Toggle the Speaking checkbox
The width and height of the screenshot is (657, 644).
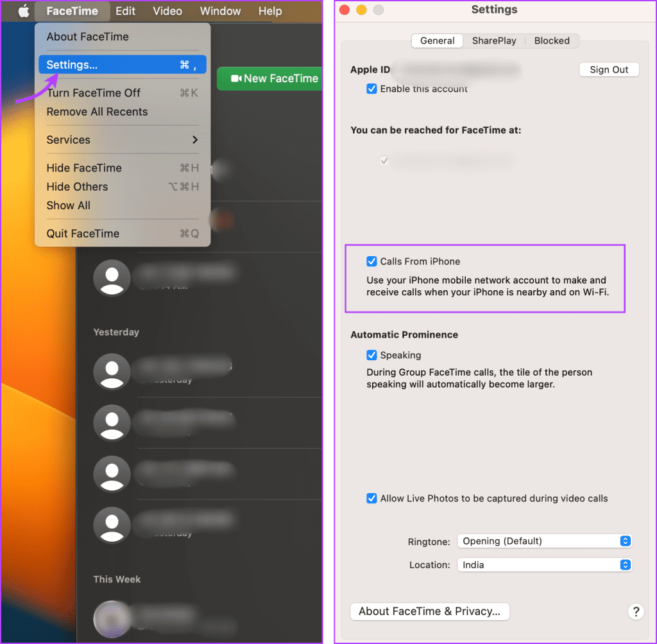(371, 355)
